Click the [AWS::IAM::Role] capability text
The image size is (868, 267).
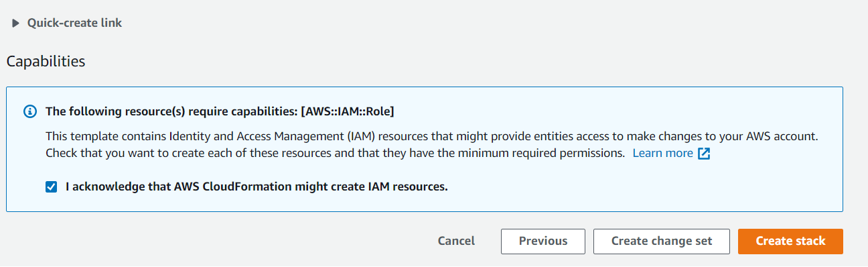coord(348,111)
